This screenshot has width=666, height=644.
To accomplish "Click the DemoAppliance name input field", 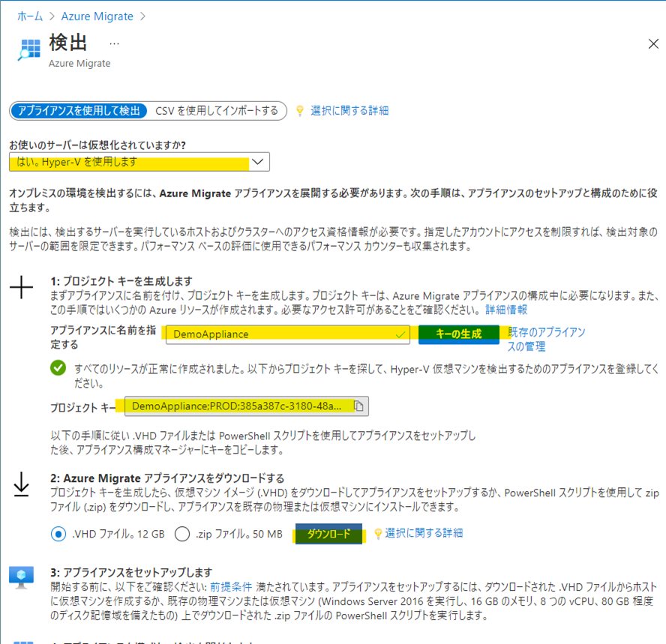I will click(x=285, y=334).
